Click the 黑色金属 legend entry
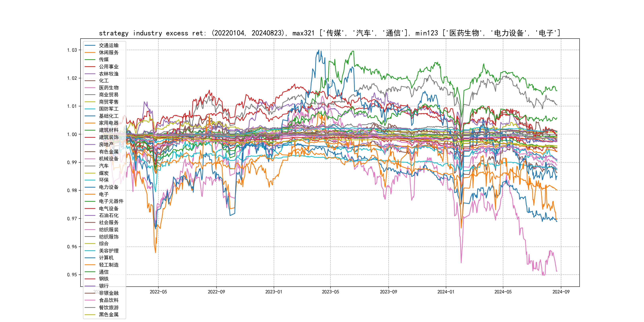This screenshot has height=322, width=644. pyautogui.click(x=109, y=314)
